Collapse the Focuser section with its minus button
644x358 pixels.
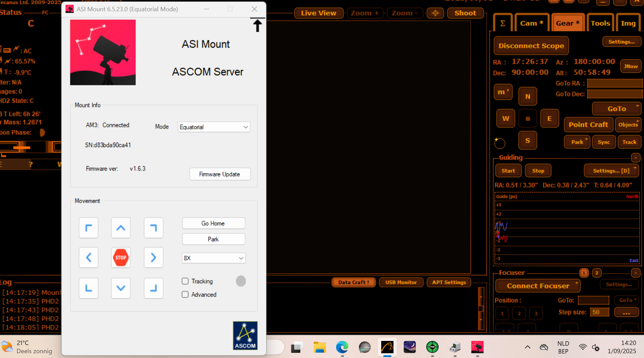point(635,273)
